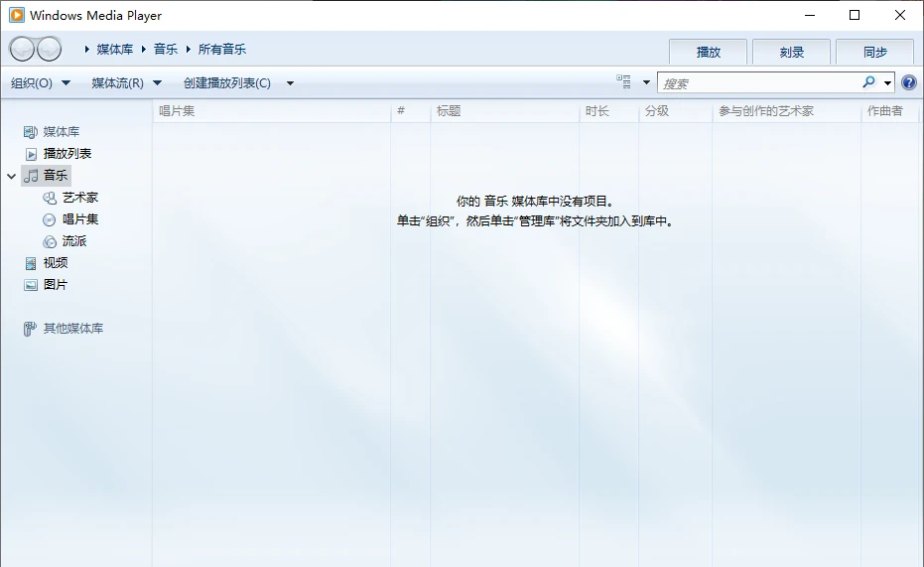
Task: Select 流派 under 音乐
Action: point(74,241)
